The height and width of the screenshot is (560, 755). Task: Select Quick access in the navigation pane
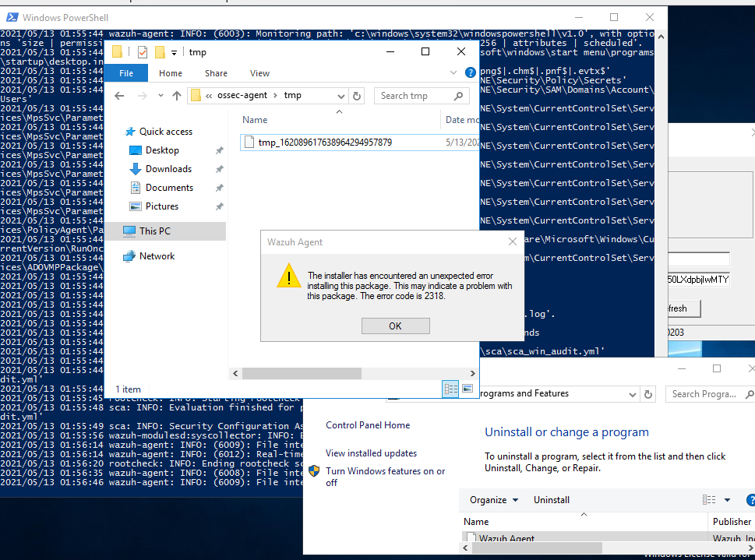click(165, 132)
